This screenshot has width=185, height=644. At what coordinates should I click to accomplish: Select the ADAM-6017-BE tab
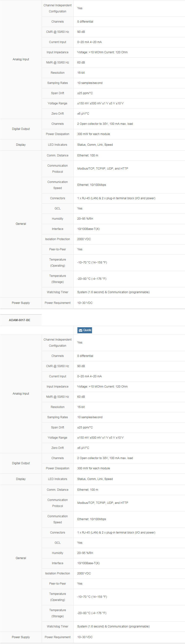click(x=20, y=320)
